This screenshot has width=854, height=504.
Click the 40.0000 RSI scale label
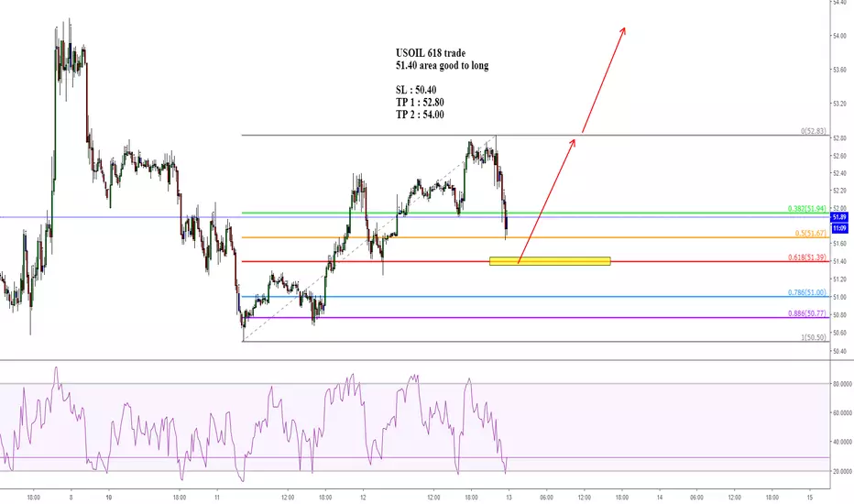click(842, 442)
